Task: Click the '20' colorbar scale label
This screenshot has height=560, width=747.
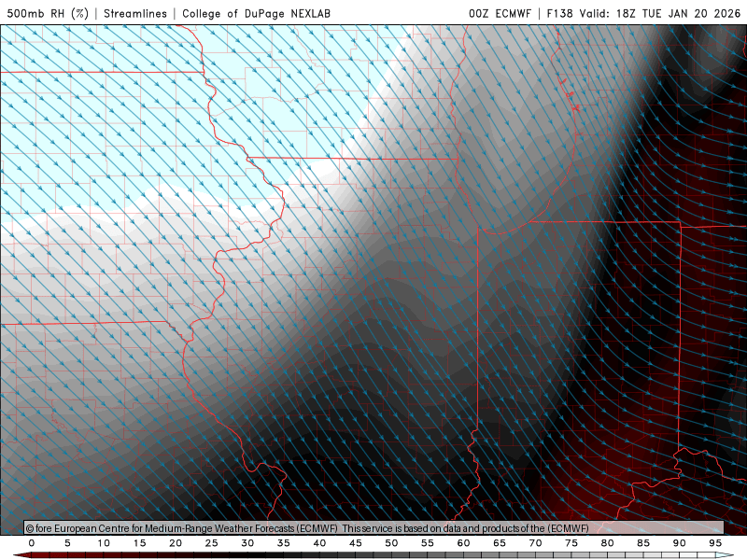Action: [176, 543]
